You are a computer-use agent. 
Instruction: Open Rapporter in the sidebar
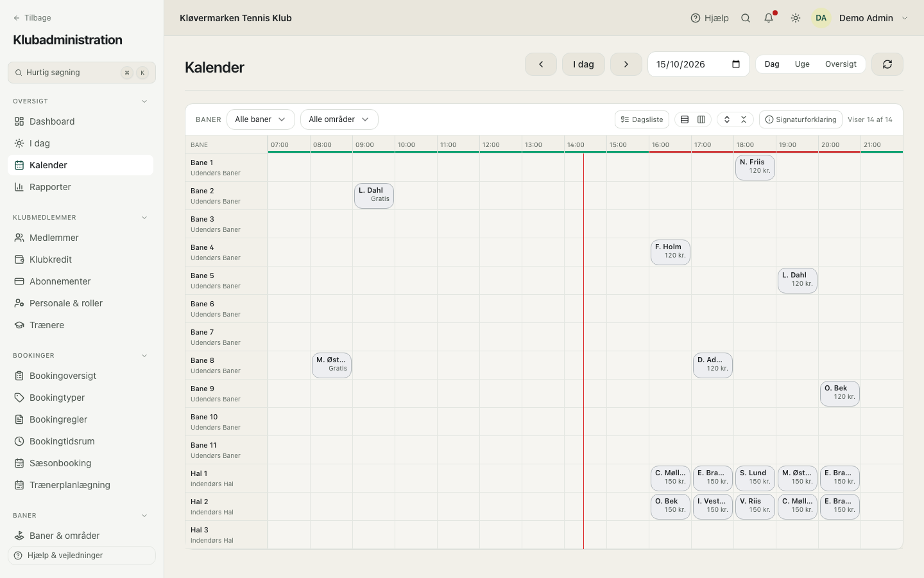point(80,187)
